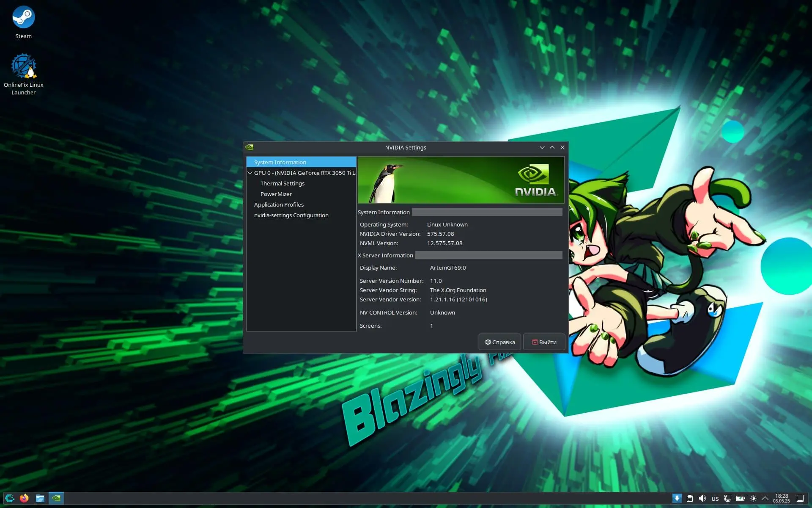Click 'The X.Org Foundation' vendor string
The image size is (812, 508).
(458, 290)
